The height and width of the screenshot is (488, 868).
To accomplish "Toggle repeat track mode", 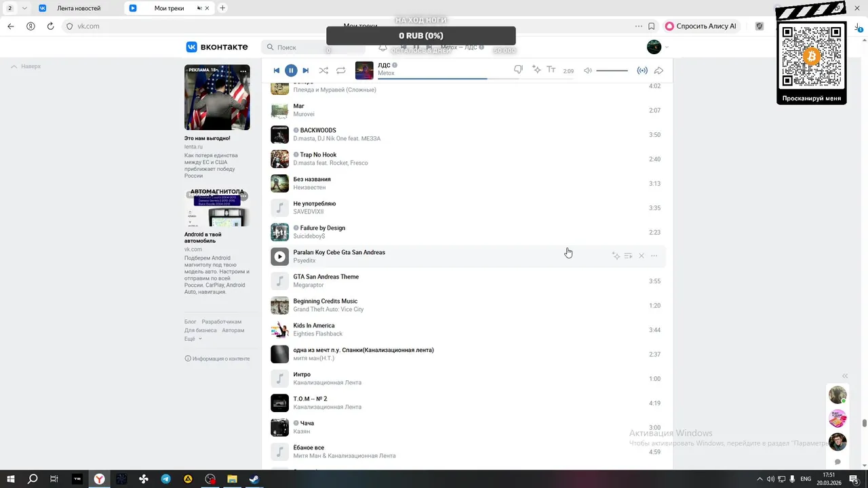I will click(341, 70).
